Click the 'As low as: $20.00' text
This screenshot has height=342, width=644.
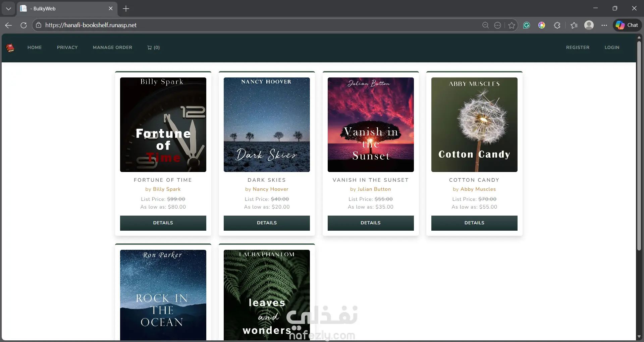(267, 207)
